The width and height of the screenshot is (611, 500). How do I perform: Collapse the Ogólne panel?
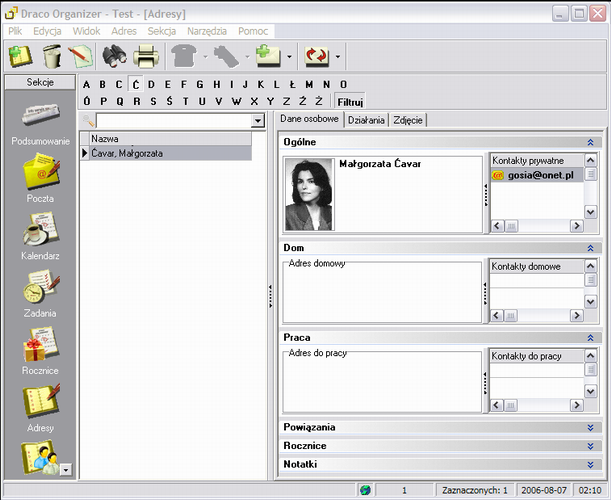pos(590,142)
